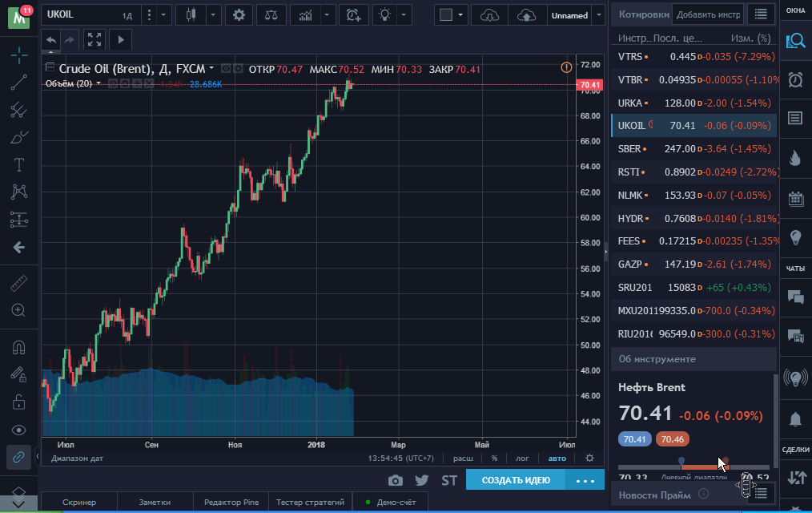Toggle lock all drawing tools
812x513 pixels.
[x=19, y=402]
